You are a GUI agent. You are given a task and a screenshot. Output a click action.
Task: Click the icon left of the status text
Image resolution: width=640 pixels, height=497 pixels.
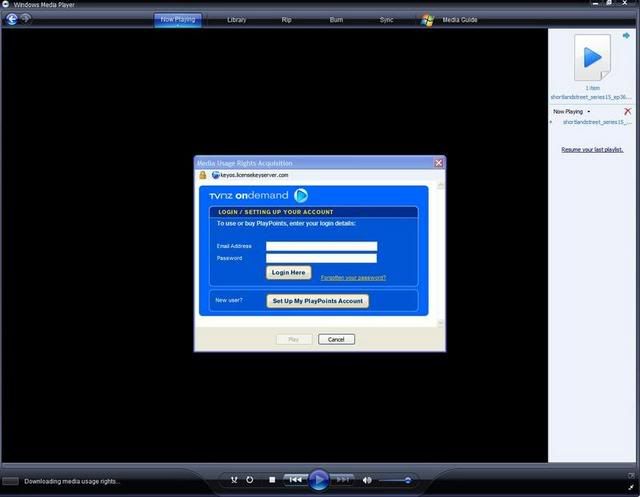(11, 481)
